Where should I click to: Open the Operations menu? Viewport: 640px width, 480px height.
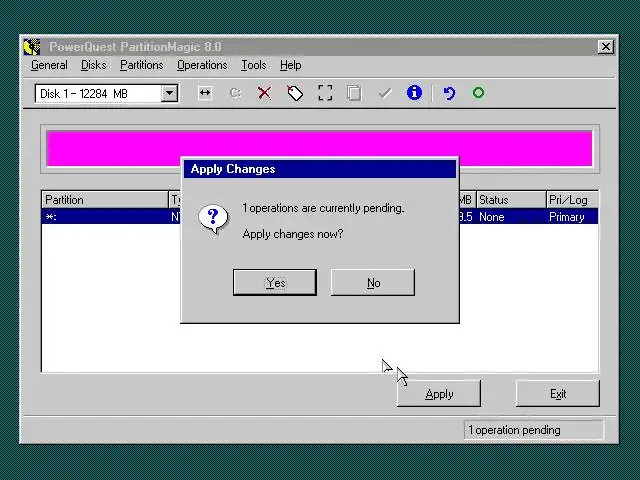[x=202, y=65]
